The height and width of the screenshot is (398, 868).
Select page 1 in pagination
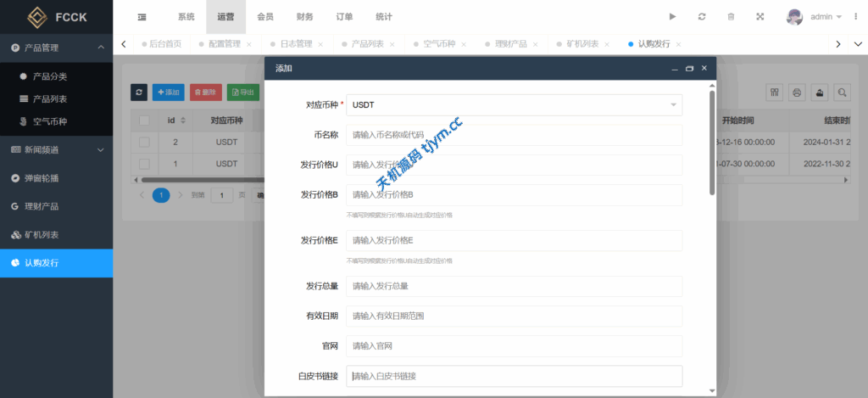161,195
